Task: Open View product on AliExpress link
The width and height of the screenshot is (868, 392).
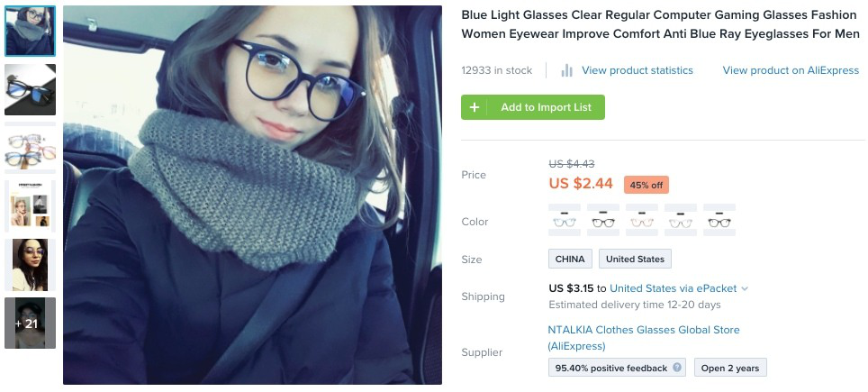Action: [791, 70]
